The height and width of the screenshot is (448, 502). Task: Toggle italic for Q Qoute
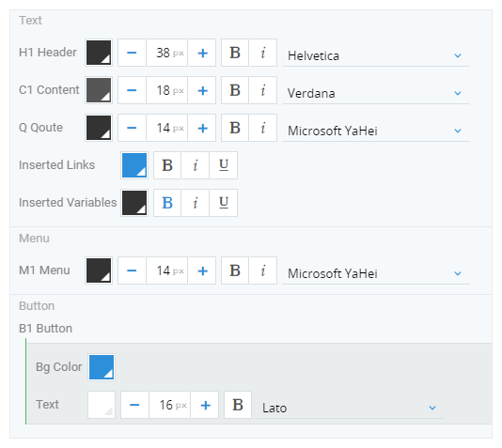pyautogui.click(x=263, y=128)
